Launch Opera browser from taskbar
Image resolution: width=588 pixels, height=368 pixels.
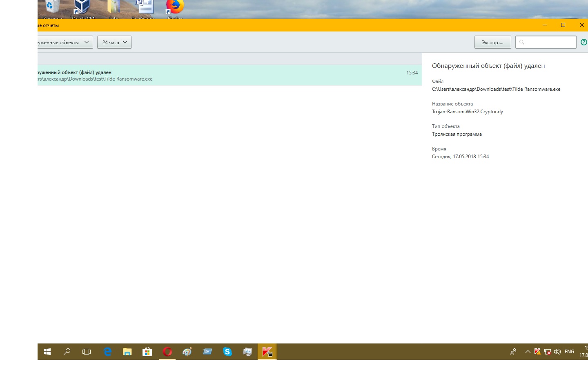pos(167,352)
